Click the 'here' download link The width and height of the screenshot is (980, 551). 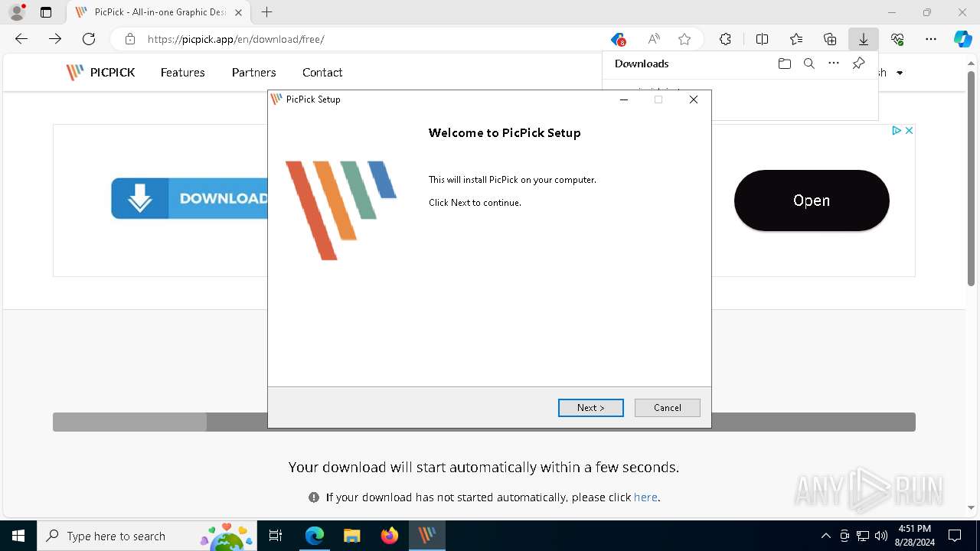click(x=645, y=497)
